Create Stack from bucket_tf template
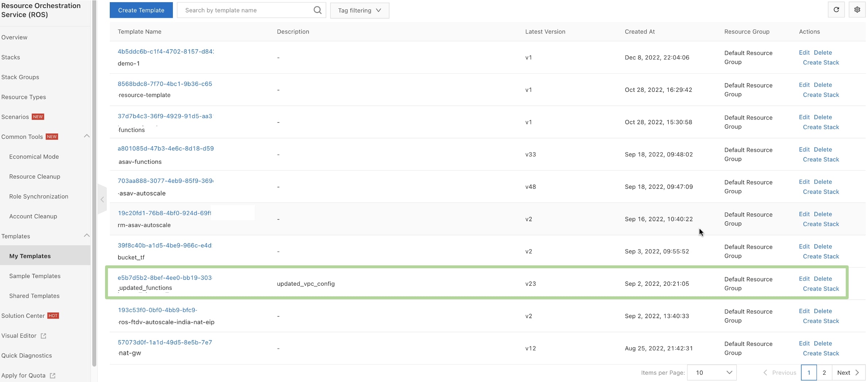This screenshot has width=868, height=382. (x=821, y=256)
